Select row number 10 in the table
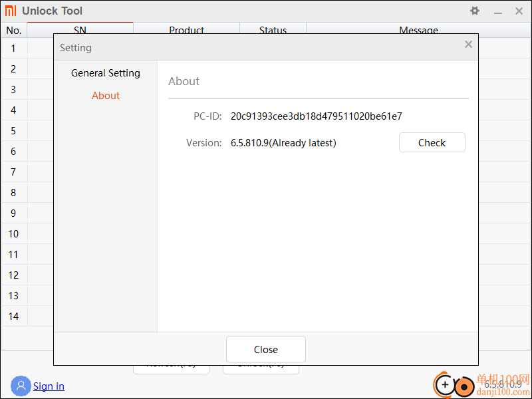The width and height of the screenshot is (532, 399). click(13, 234)
